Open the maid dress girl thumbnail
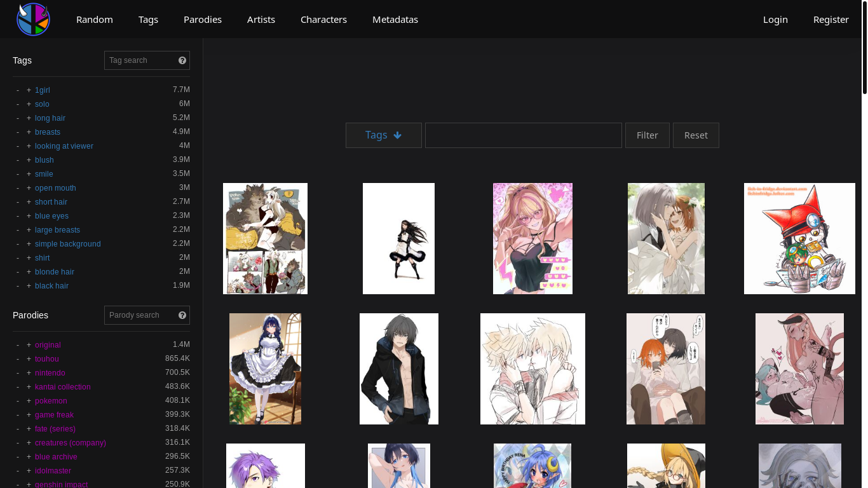 pos(265,369)
